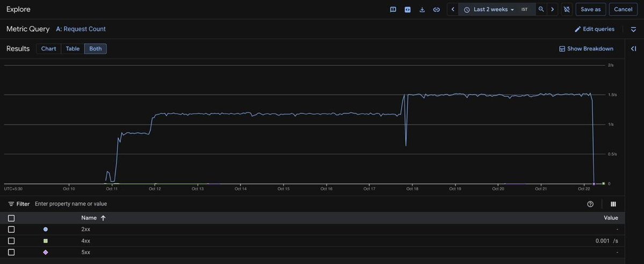The height and width of the screenshot is (264, 644).
Task: Check the 5xx row checkbox
Action: pyautogui.click(x=11, y=252)
